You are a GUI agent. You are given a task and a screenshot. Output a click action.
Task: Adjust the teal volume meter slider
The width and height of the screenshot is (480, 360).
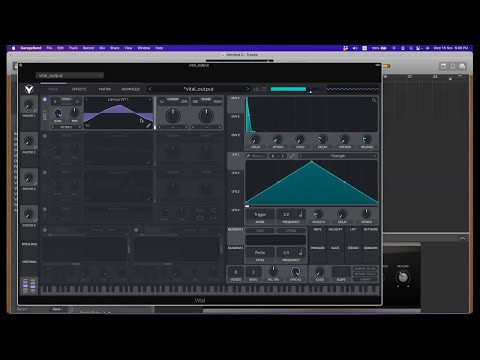pyautogui.click(x=288, y=89)
